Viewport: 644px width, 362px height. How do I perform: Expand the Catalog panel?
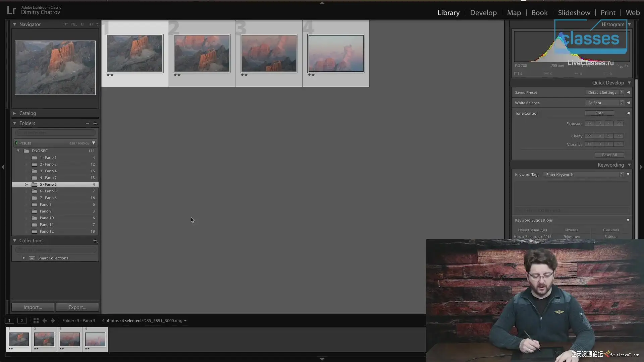pyautogui.click(x=14, y=113)
